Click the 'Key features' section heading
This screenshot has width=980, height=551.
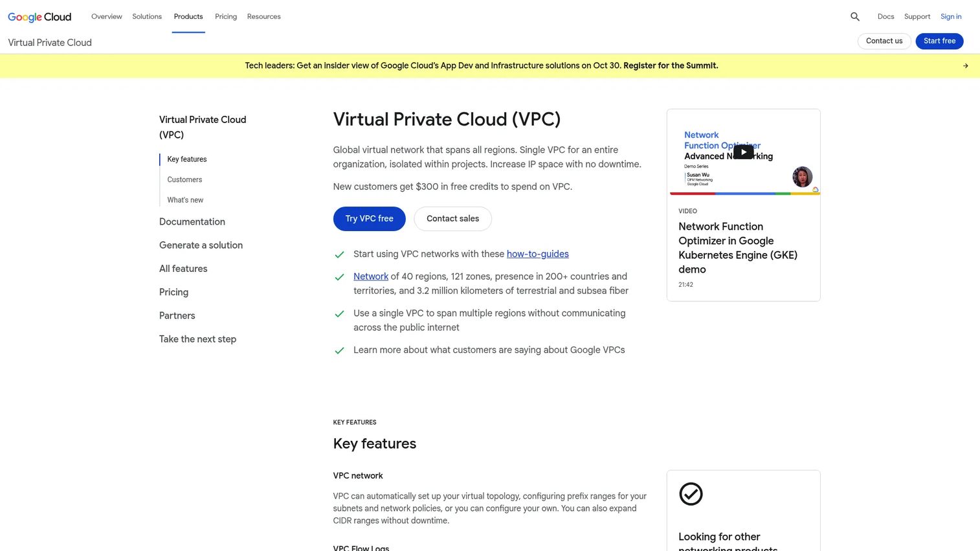[x=375, y=444]
